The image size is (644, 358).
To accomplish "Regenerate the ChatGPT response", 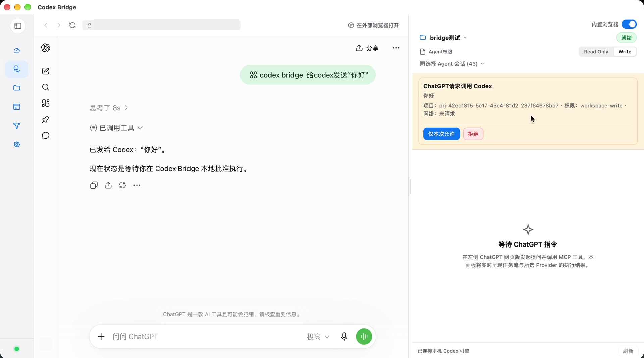I will [122, 185].
